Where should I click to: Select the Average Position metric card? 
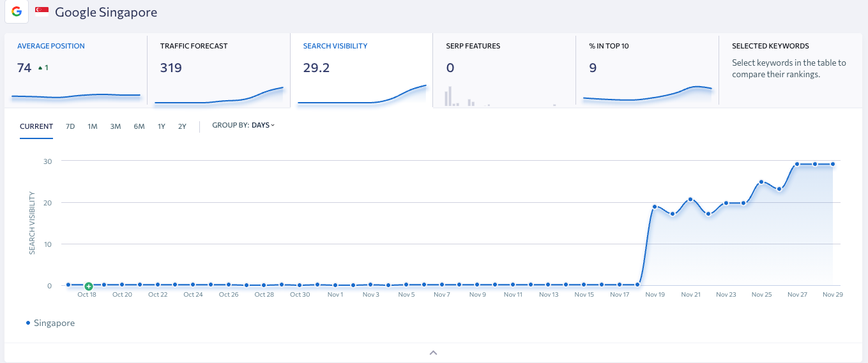[75, 70]
